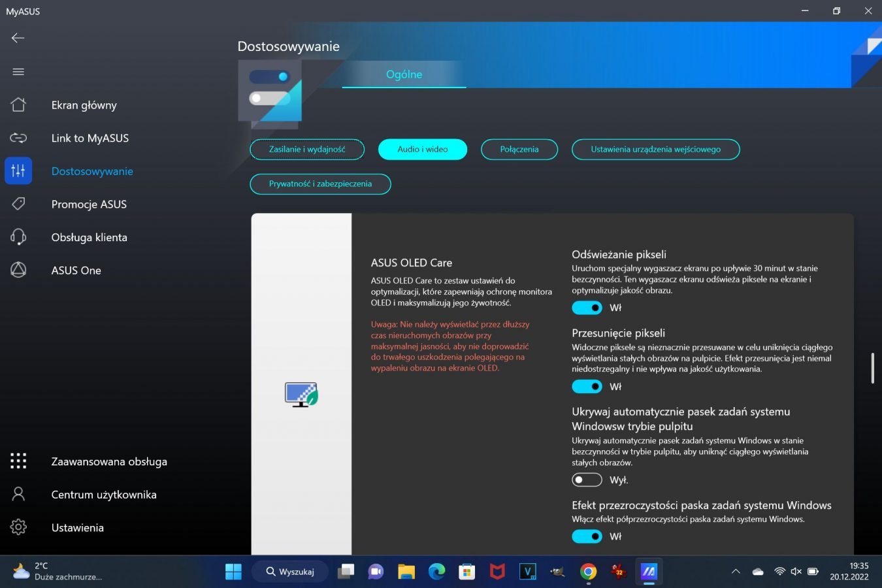The image size is (882, 588).
Task: Open Obsługa klienta headset icon
Action: 18,237
